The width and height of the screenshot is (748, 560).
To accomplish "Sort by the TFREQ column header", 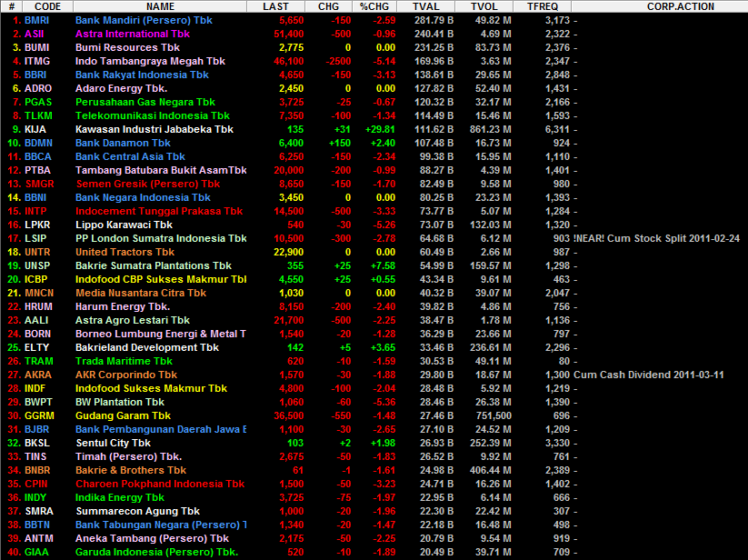I will coord(543,6).
